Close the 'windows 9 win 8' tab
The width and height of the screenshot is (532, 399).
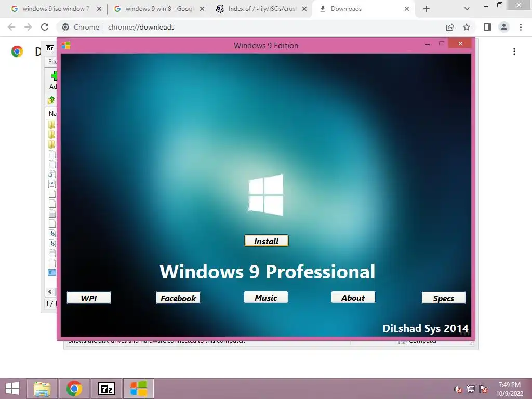coord(202,9)
